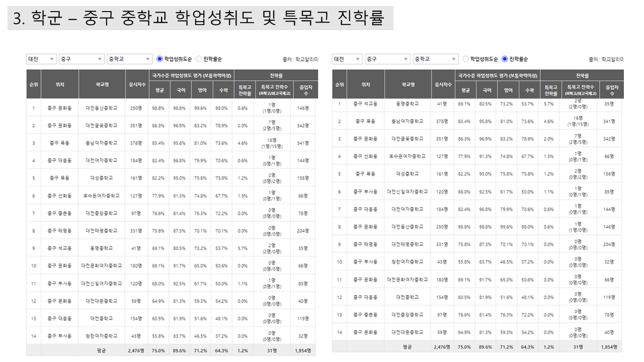
Task: Open the 대전 city dropdown in 학업성취도순 table
Action: pyautogui.click(x=41, y=59)
